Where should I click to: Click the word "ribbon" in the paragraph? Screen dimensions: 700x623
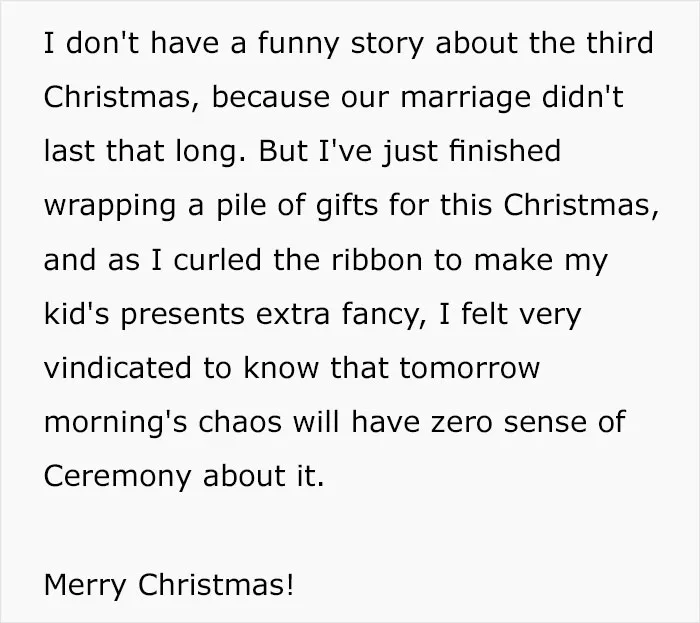(377, 260)
